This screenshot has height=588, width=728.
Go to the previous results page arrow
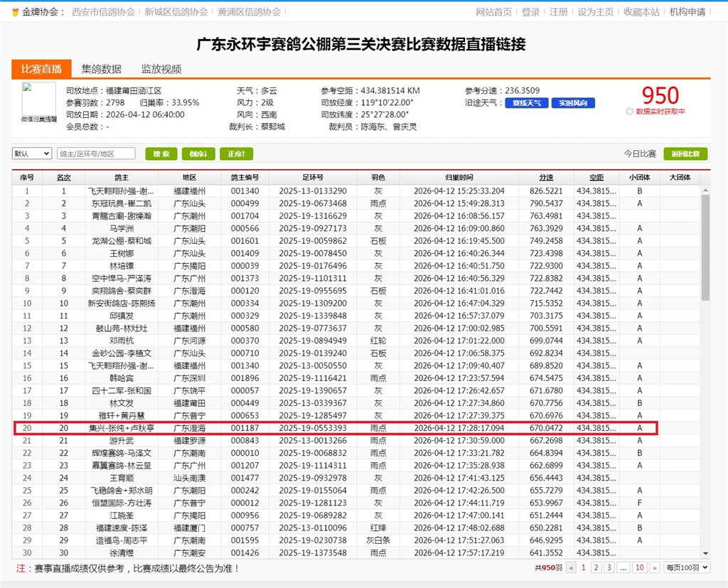(x=570, y=567)
